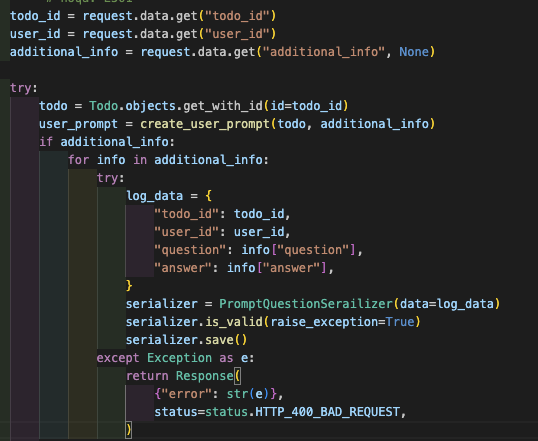The width and height of the screenshot is (538, 441).
Task: Click raise_exception=True argument
Action: (342, 322)
